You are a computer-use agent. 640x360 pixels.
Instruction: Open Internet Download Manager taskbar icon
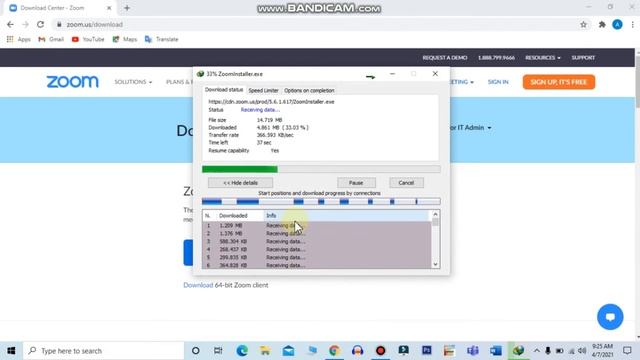519,351
